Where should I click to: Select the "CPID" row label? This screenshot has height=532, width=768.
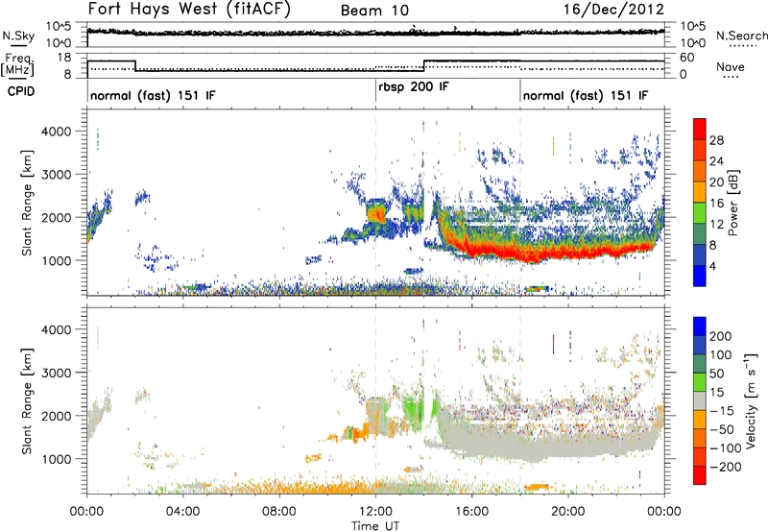point(21,91)
